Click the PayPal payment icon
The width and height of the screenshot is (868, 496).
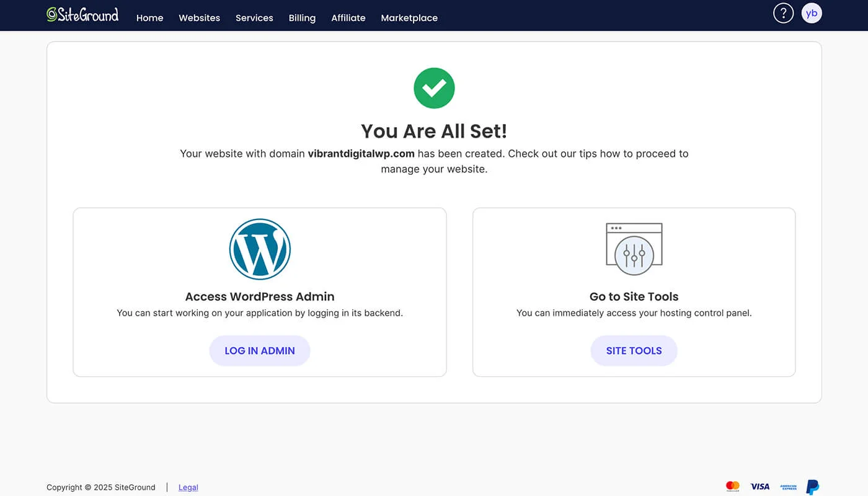[x=812, y=487]
